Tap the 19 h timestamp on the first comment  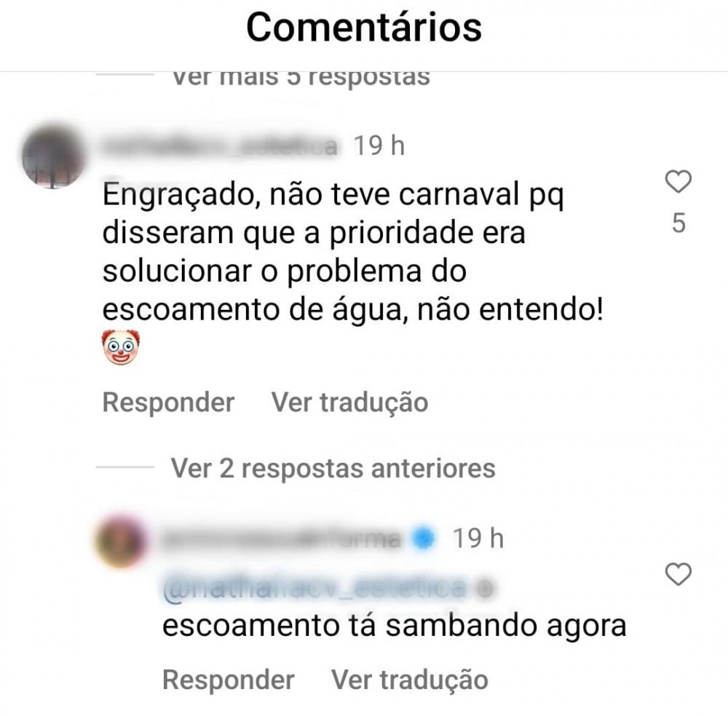(x=379, y=146)
